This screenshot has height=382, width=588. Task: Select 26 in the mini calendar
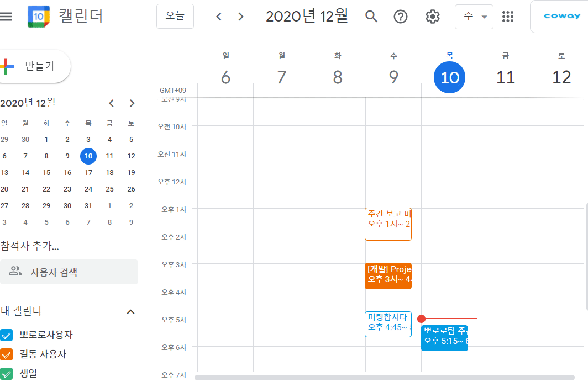click(x=132, y=189)
